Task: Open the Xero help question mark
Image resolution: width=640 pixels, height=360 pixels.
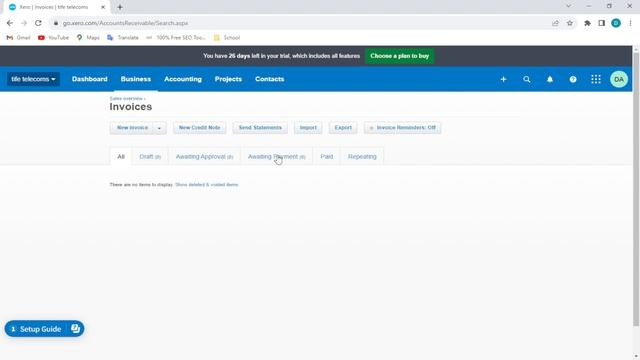Action: (573, 79)
